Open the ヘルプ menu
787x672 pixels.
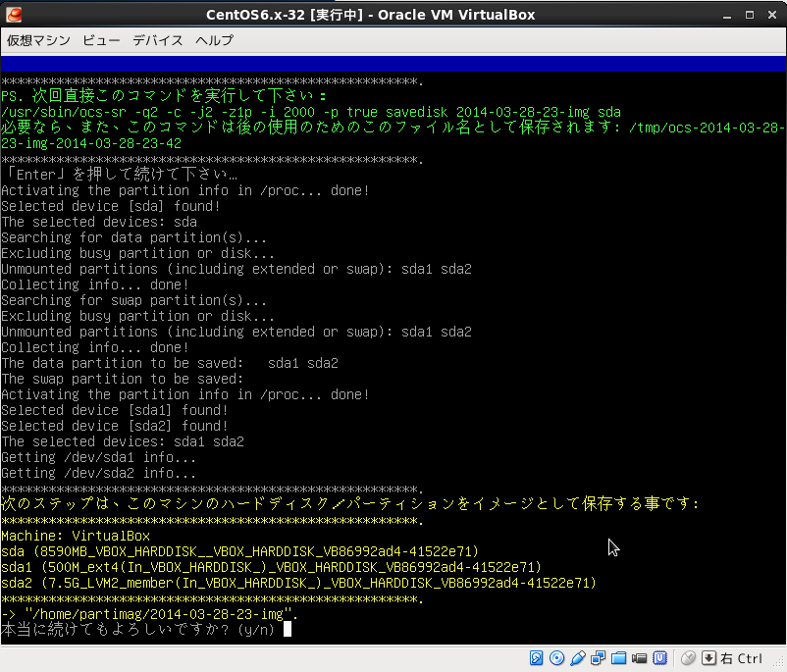[214, 40]
